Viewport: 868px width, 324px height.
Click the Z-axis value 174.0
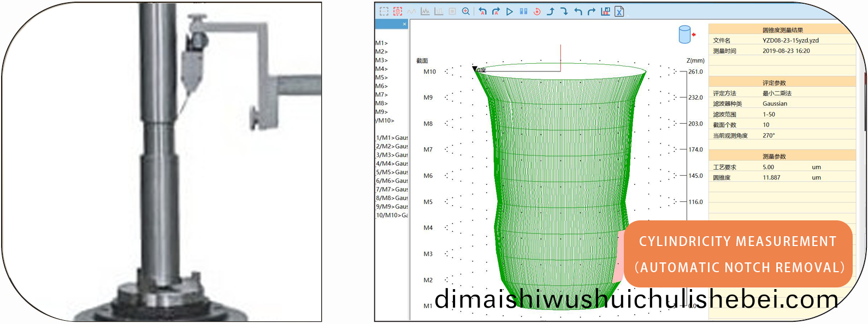[695, 149]
